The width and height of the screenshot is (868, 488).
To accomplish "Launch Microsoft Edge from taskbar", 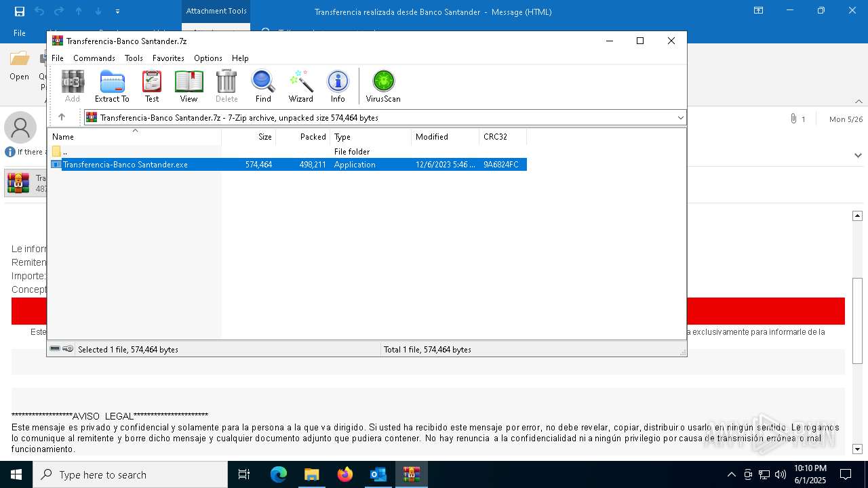I will click(x=279, y=474).
